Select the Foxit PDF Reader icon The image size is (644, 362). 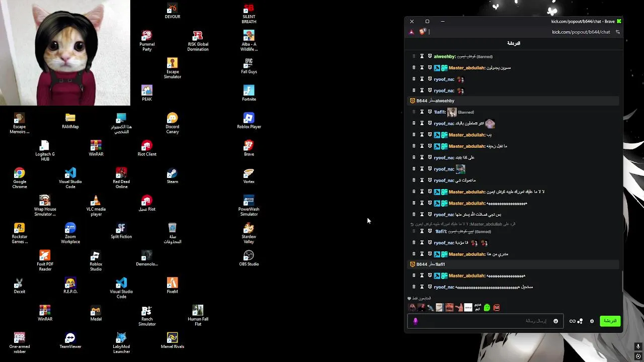pyautogui.click(x=45, y=261)
